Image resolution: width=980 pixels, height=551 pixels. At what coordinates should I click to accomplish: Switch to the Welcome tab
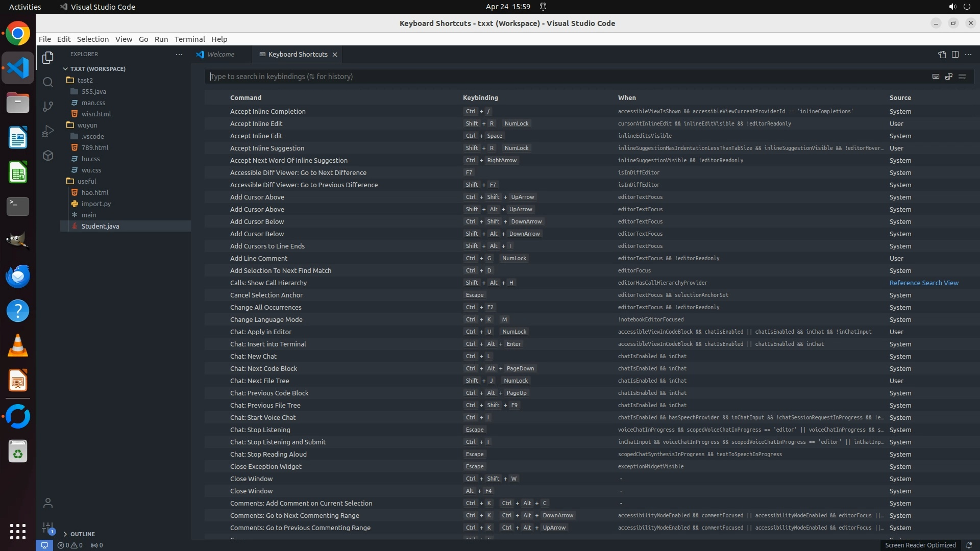point(220,55)
